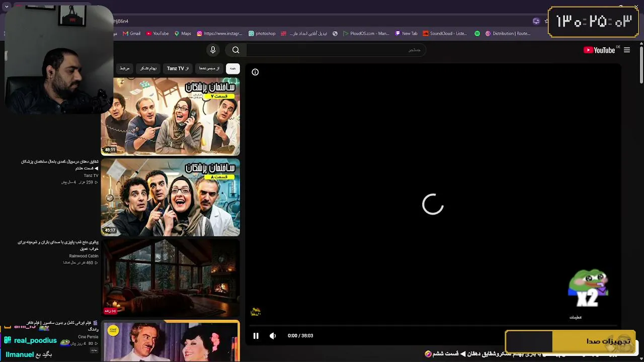Screen dimensions: 644x362
Task: Mute the video volume
Action: (x=273, y=336)
